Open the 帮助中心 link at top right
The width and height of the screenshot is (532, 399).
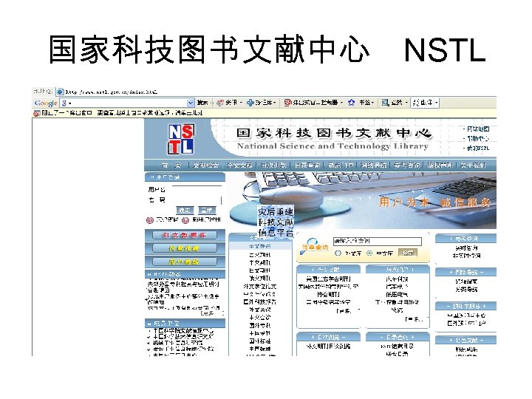[478, 138]
